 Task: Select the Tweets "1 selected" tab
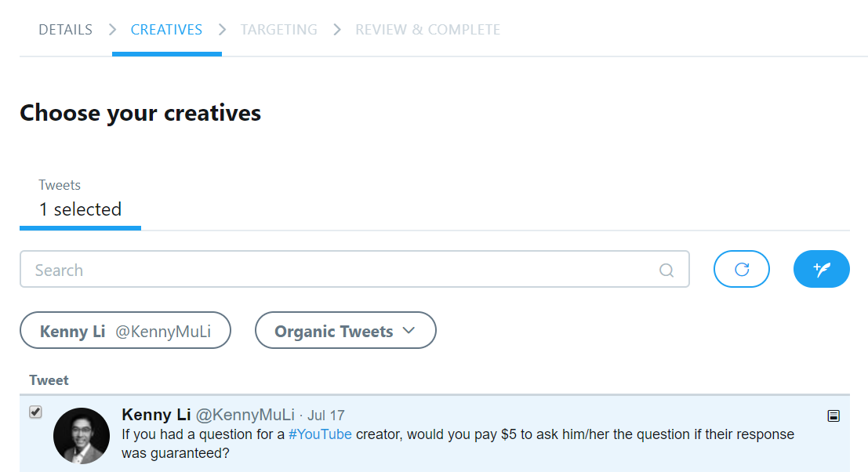80,200
